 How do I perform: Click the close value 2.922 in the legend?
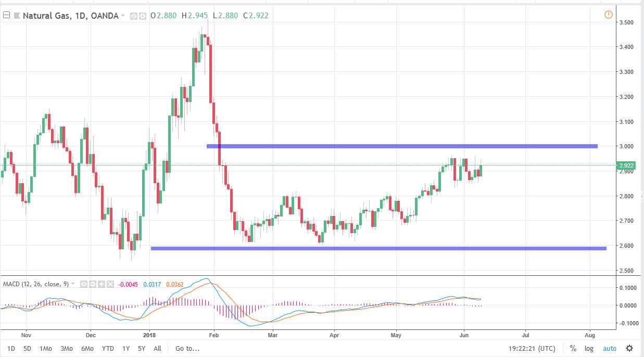pyautogui.click(x=258, y=16)
